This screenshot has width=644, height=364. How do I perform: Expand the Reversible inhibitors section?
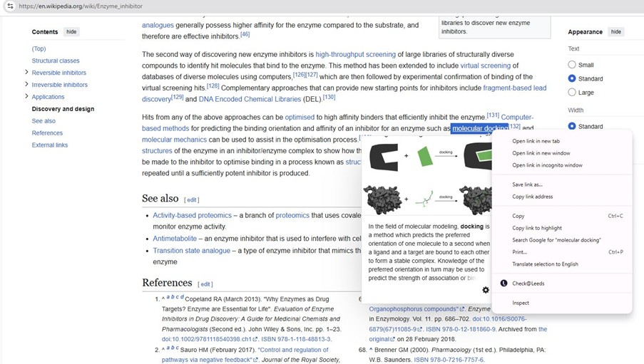26,73
